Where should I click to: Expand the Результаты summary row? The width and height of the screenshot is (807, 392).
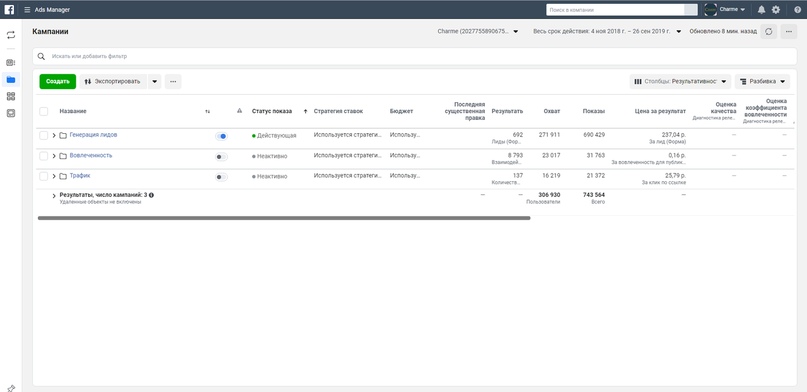coord(54,196)
